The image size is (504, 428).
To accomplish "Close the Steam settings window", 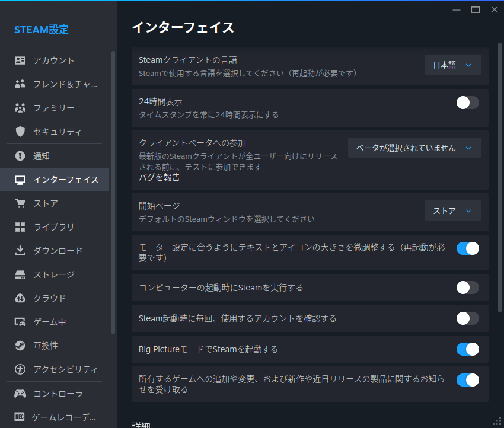I will [495, 9].
